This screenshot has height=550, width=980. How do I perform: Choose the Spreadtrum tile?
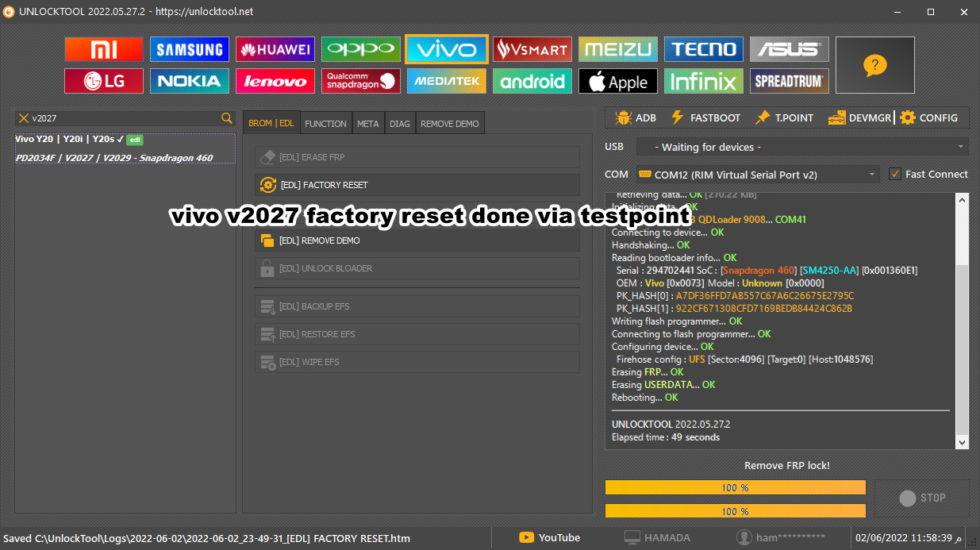click(790, 81)
